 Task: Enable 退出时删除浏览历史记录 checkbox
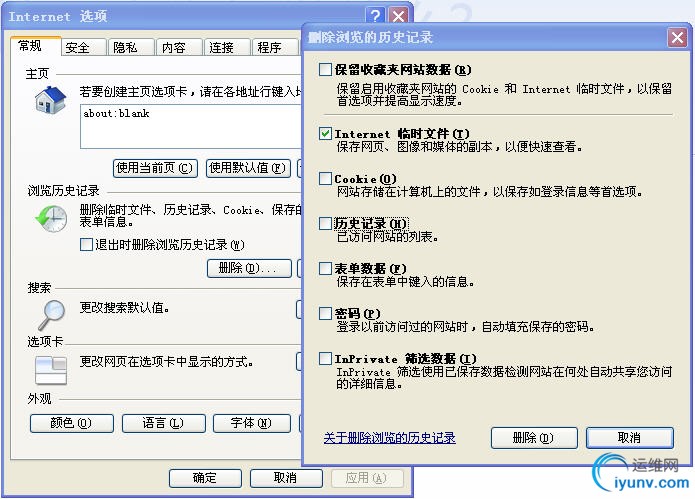pyautogui.click(x=86, y=244)
